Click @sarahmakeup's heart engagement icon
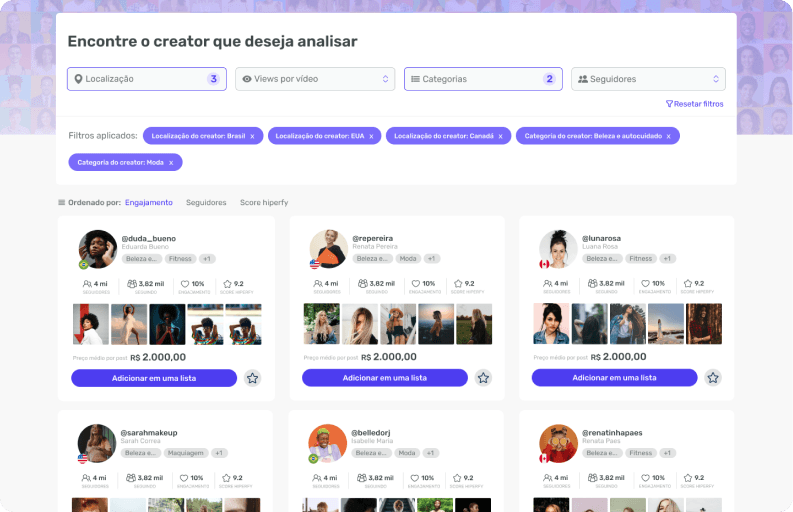793x512 pixels. coord(184,478)
